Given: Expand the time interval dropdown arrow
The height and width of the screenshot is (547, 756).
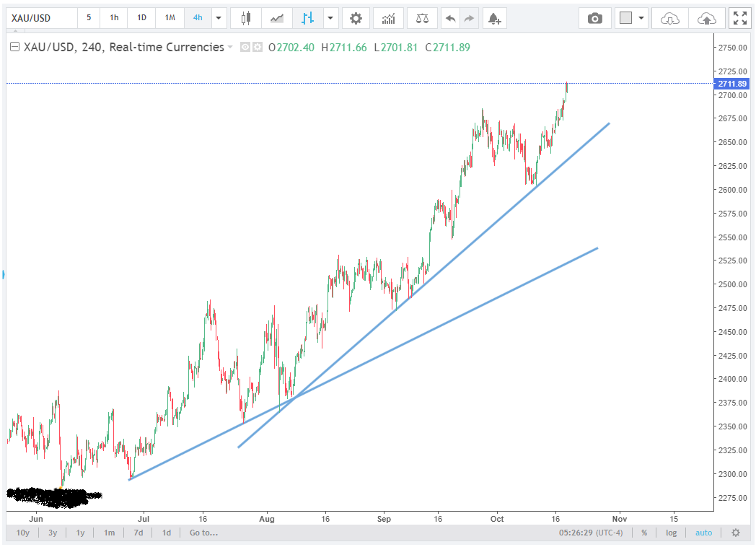Looking at the screenshot, I should (x=219, y=17).
